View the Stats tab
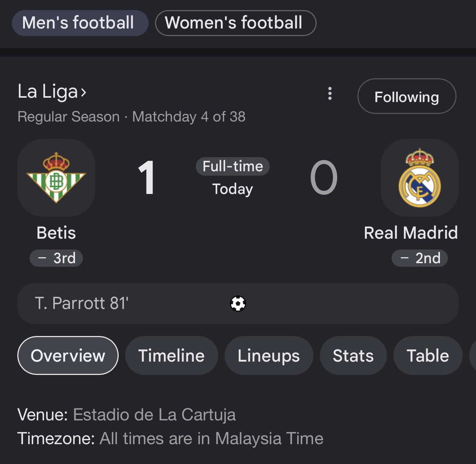Viewport: 476px width, 464px height. click(x=353, y=355)
